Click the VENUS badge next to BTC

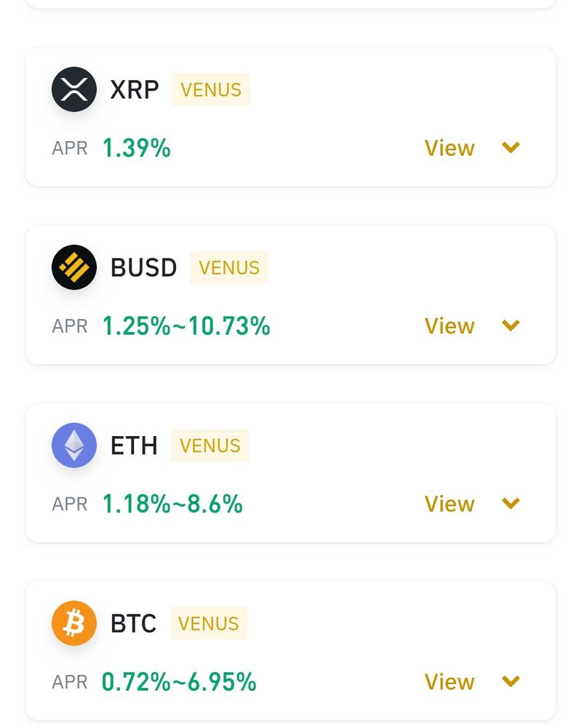(x=209, y=623)
